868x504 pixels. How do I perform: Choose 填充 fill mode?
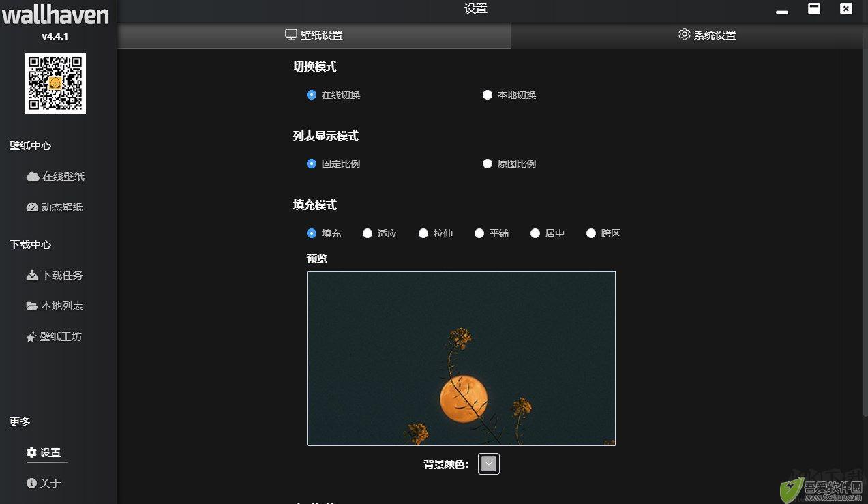pos(324,234)
